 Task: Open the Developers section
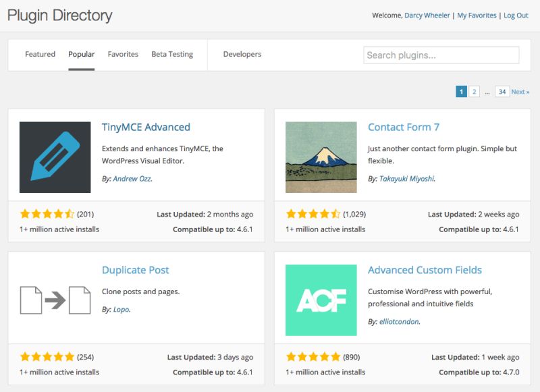tap(242, 54)
